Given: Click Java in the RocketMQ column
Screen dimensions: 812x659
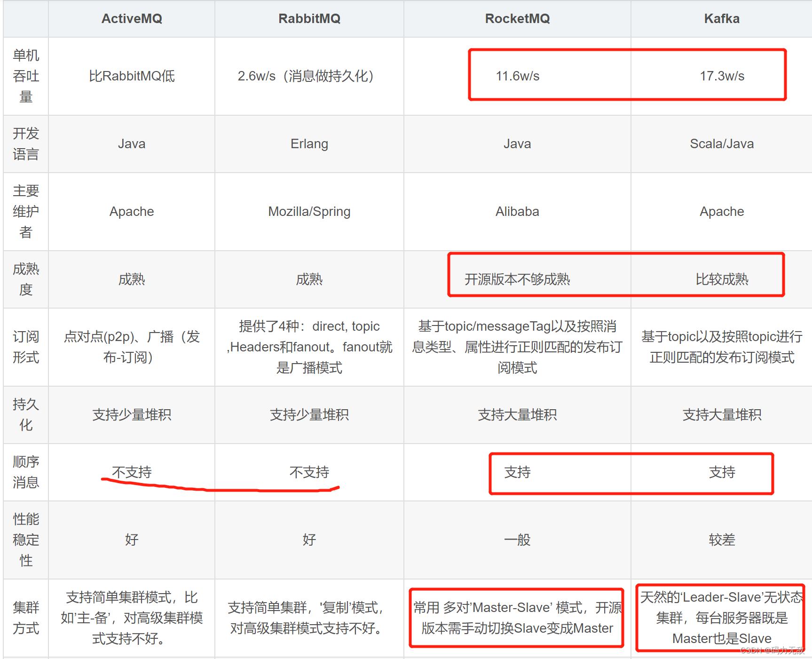Looking at the screenshot, I should [517, 144].
